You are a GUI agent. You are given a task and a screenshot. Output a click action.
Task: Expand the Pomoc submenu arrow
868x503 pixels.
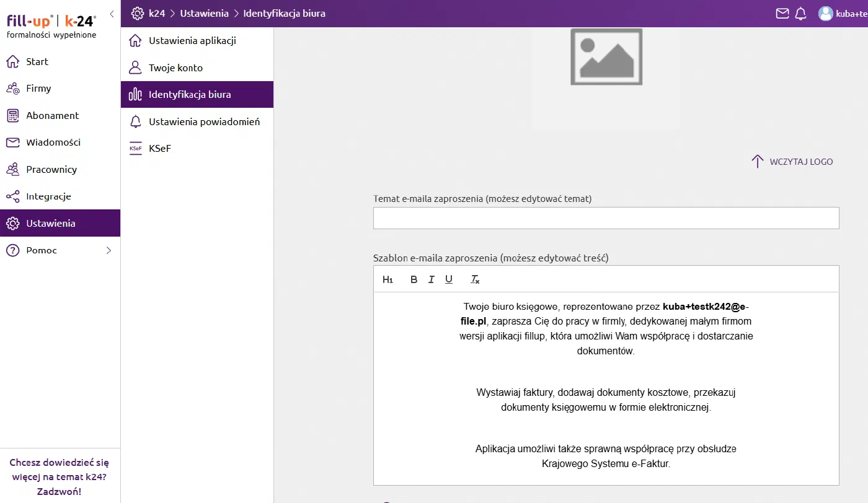(x=108, y=250)
